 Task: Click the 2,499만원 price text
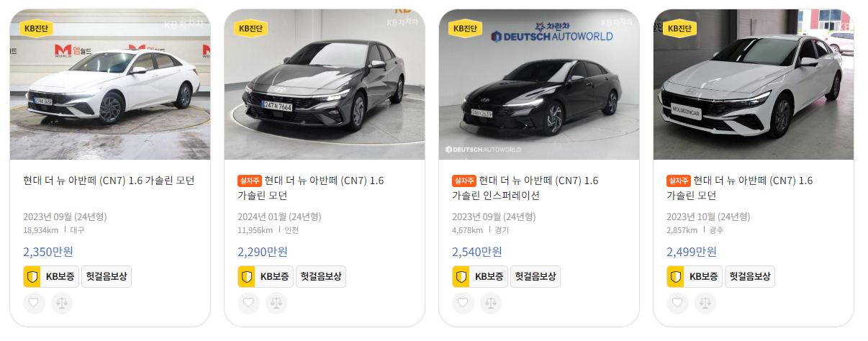692,251
